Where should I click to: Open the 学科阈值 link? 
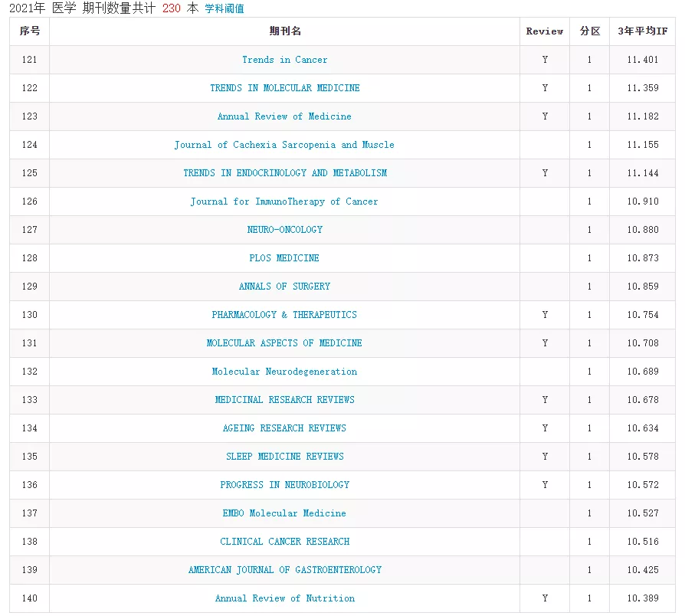coord(225,8)
